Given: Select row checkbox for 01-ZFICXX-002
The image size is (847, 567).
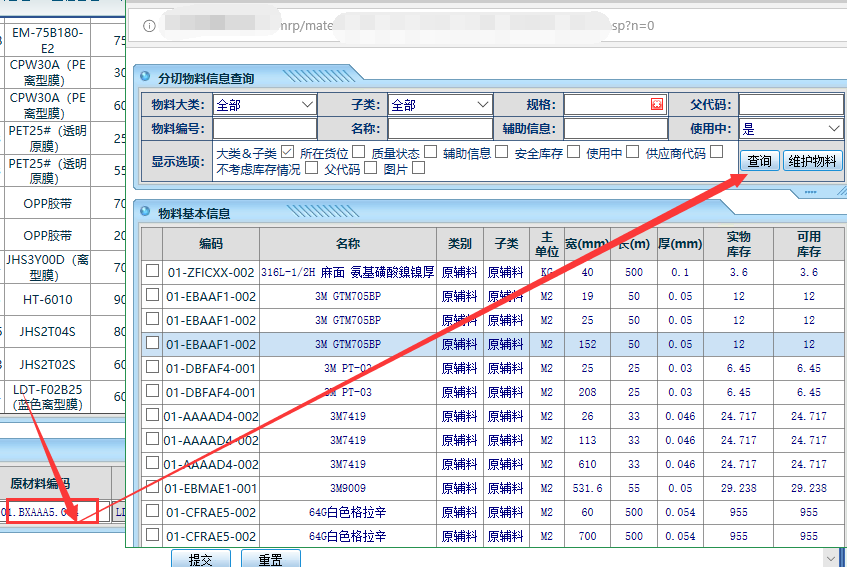Looking at the screenshot, I should pos(152,271).
